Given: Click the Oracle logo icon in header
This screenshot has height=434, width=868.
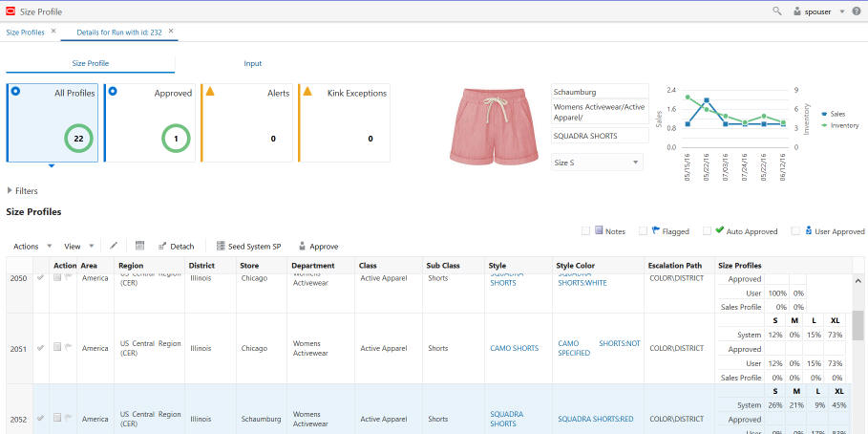Looking at the screenshot, I should tap(10, 11).
